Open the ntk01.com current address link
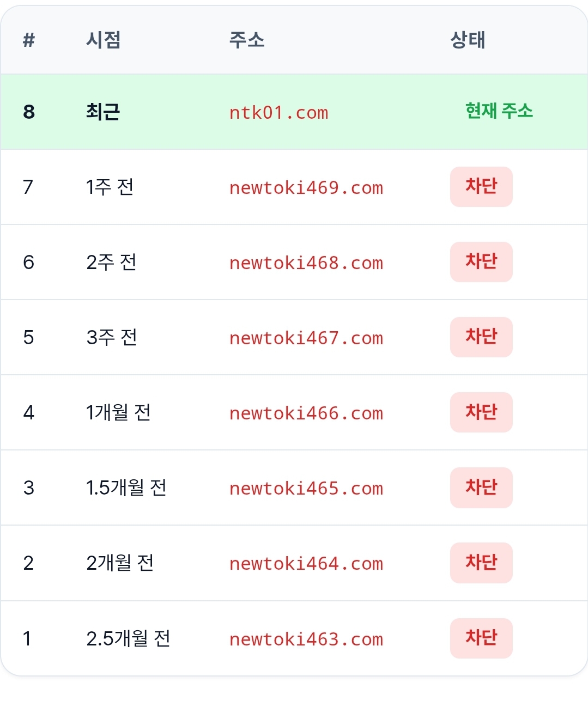Image resolution: width=588 pixels, height=713 pixels. point(278,112)
